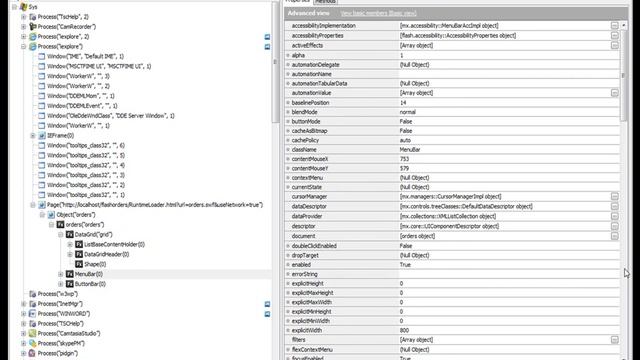Select the Process("w3wp") tree node

(58, 294)
